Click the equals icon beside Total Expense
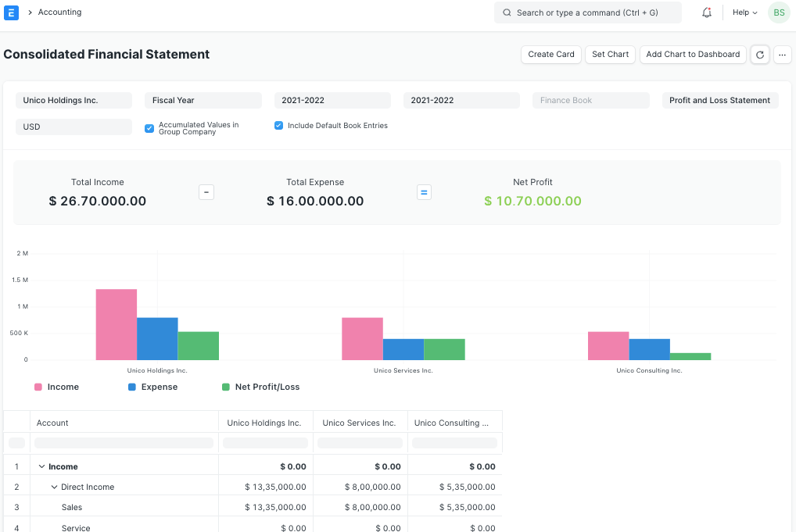Image resolution: width=796 pixels, height=532 pixels. pyautogui.click(x=423, y=191)
